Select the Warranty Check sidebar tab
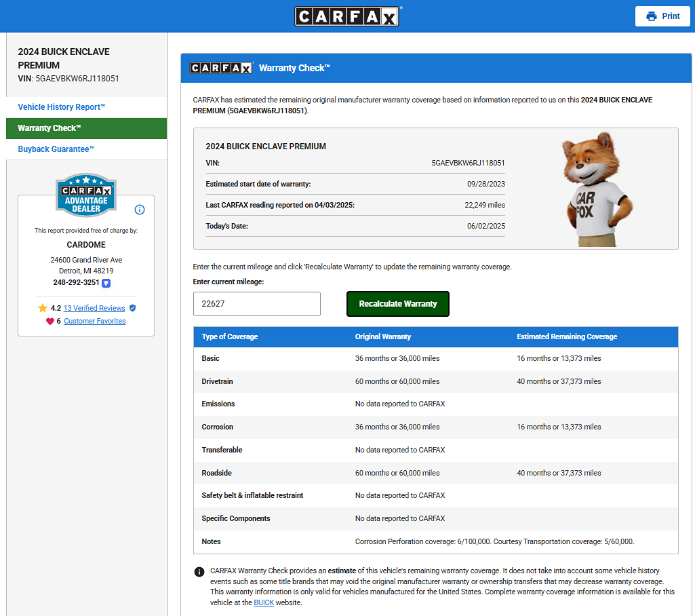Screen dimensions: 695x616 click(x=49, y=128)
